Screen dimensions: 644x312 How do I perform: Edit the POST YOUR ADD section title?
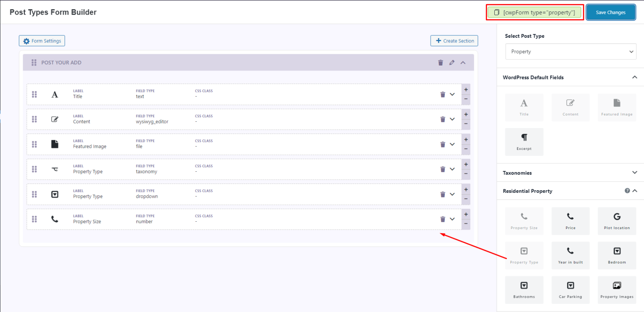(x=452, y=62)
